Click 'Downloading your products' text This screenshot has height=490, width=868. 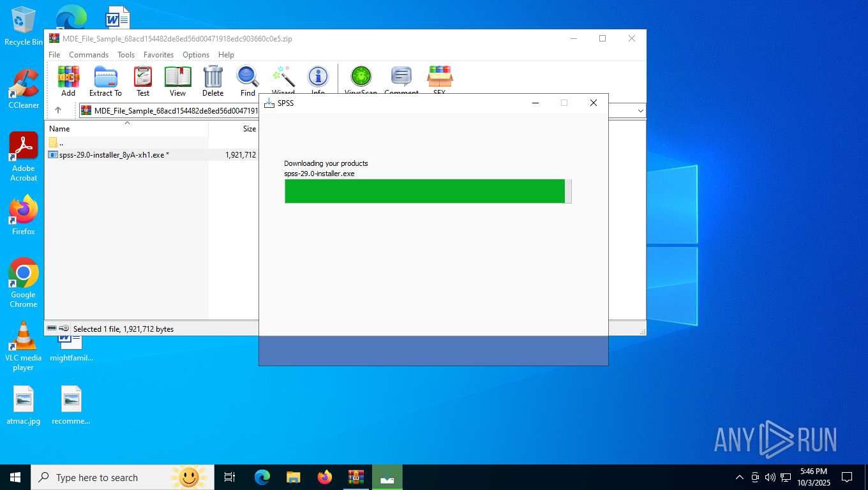coord(326,163)
